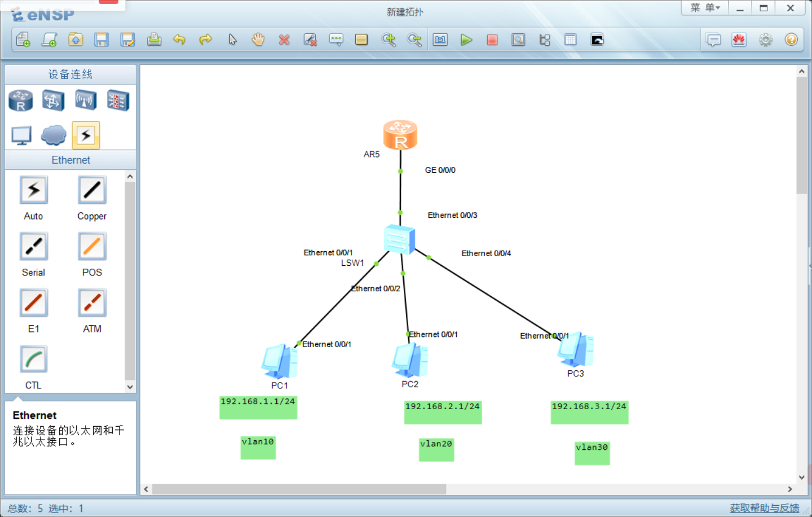This screenshot has width=812, height=517.
Task: Visit Huawei official website icon
Action: [739, 40]
